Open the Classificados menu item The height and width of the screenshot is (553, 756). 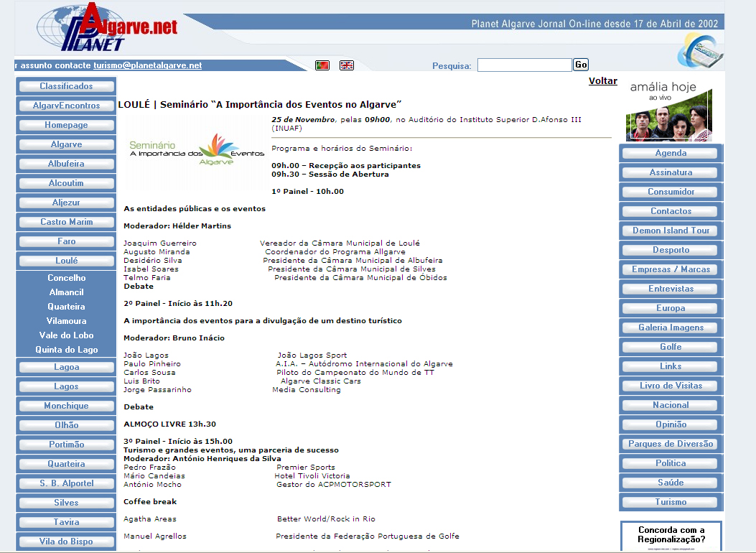66,86
